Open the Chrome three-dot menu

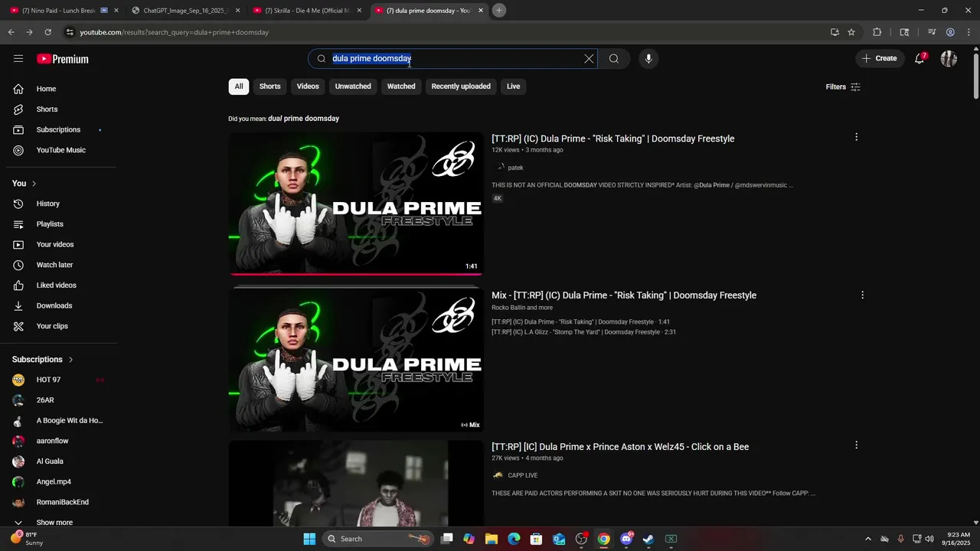point(969,32)
